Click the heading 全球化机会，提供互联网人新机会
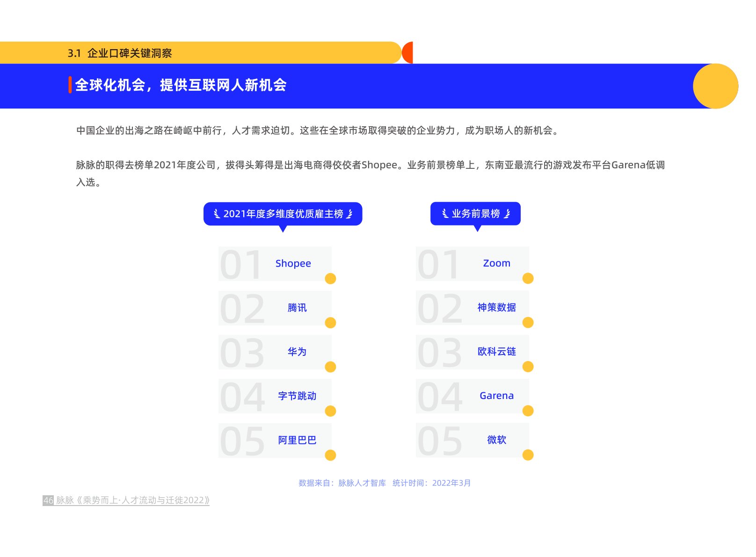 coord(181,85)
